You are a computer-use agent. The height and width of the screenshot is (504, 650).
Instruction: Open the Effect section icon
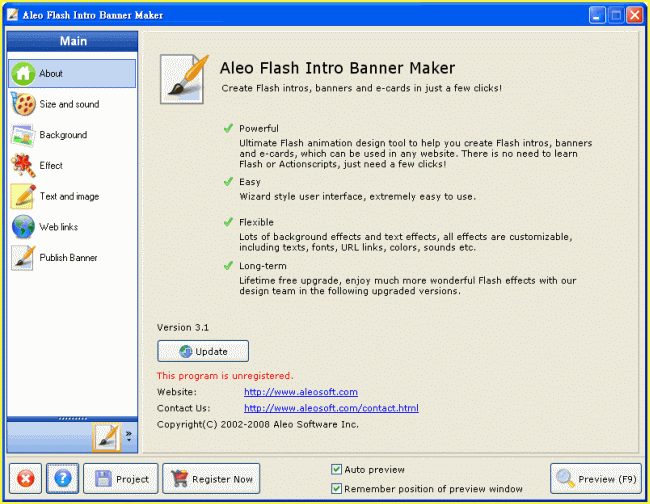[x=23, y=166]
